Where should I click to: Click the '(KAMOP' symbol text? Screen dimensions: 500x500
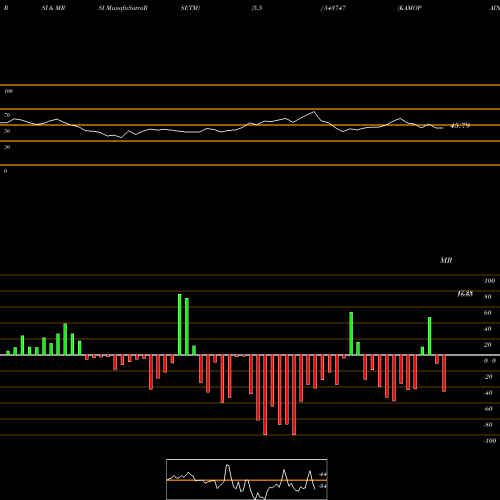(x=410, y=8)
